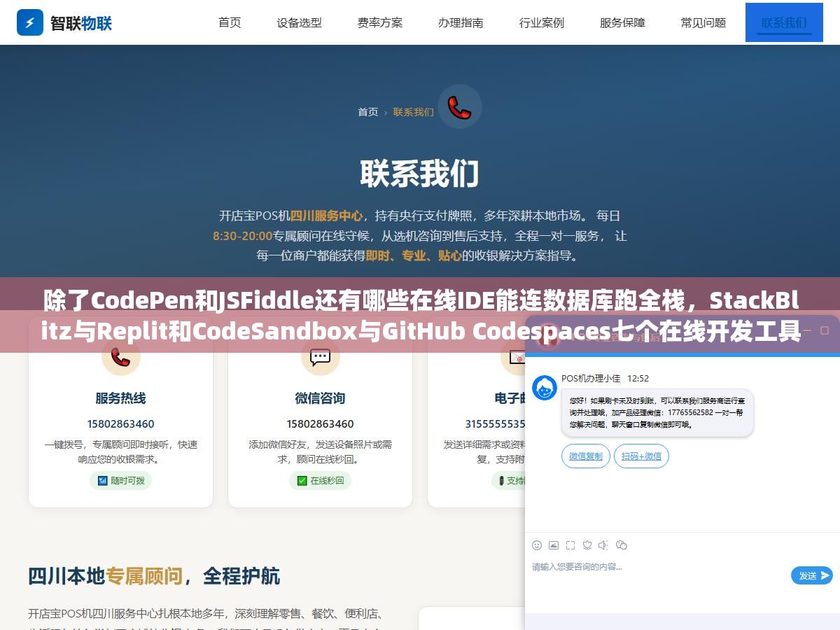Click the 随时可拨 badge

coord(120,481)
